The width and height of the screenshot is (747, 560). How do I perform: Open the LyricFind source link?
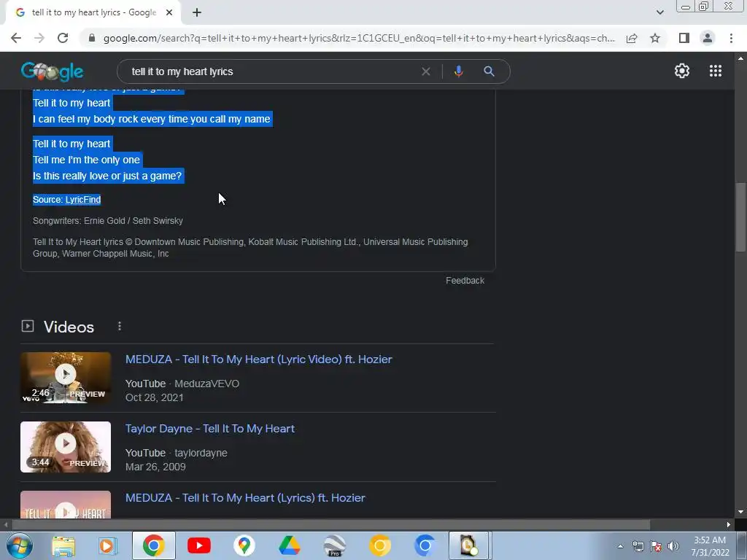[83, 200]
